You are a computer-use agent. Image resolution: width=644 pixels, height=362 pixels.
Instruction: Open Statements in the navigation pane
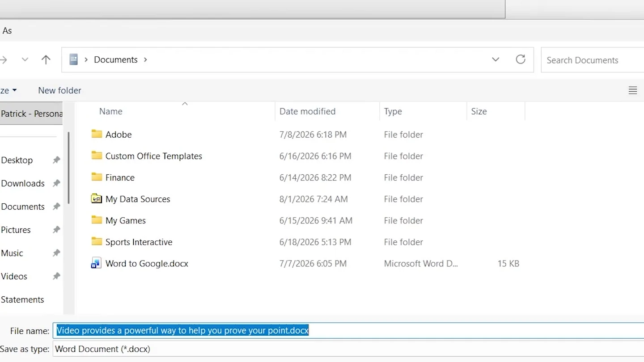pyautogui.click(x=22, y=299)
